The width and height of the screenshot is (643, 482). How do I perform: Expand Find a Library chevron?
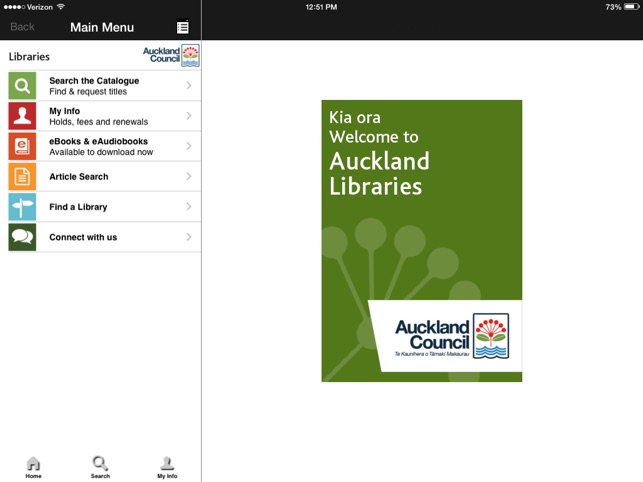coord(189,207)
